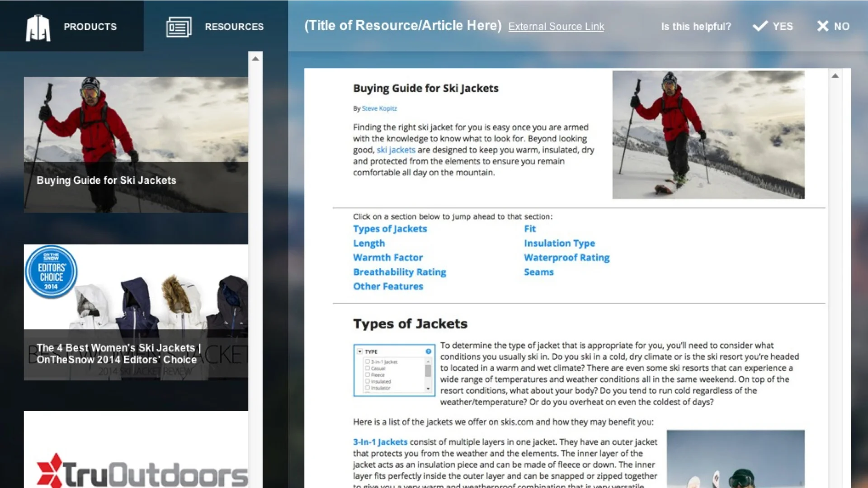
Task: Click the article pane scroll-up arrow
Action: [835, 76]
